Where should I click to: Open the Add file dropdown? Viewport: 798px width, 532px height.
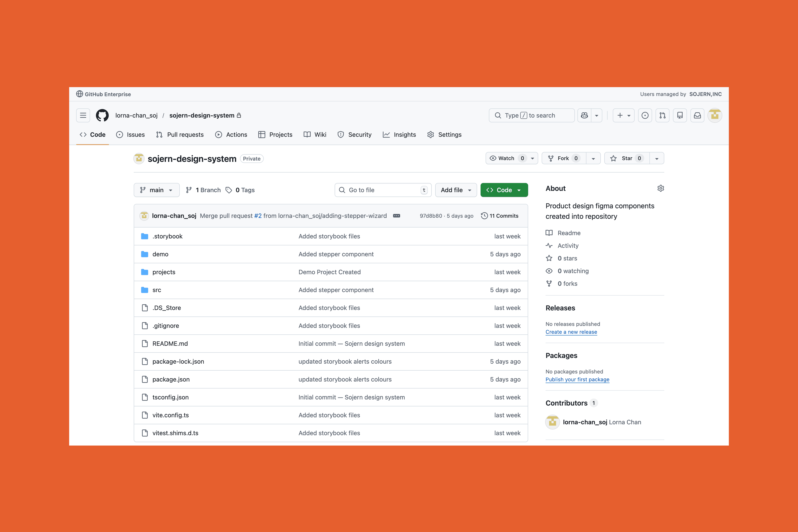tap(456, 190)
